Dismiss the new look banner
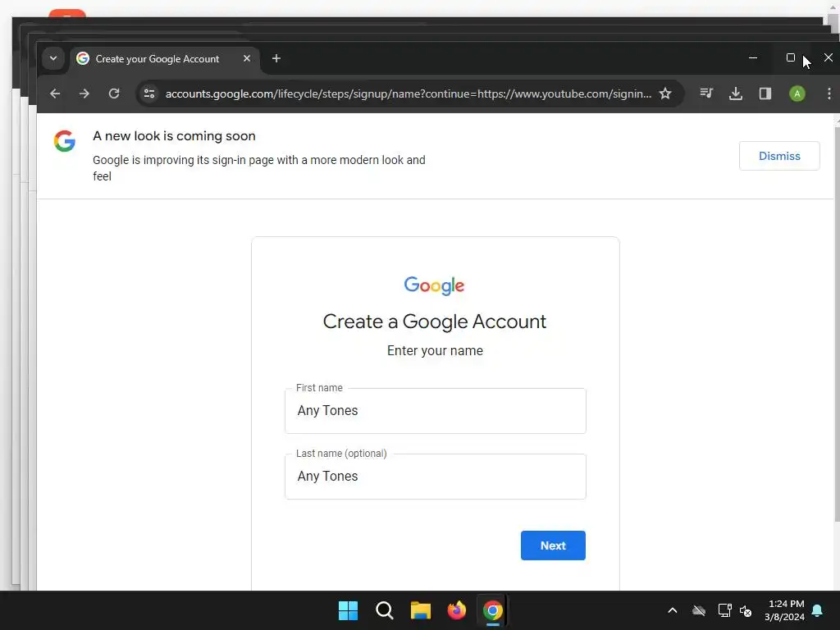 pos(779,156)
